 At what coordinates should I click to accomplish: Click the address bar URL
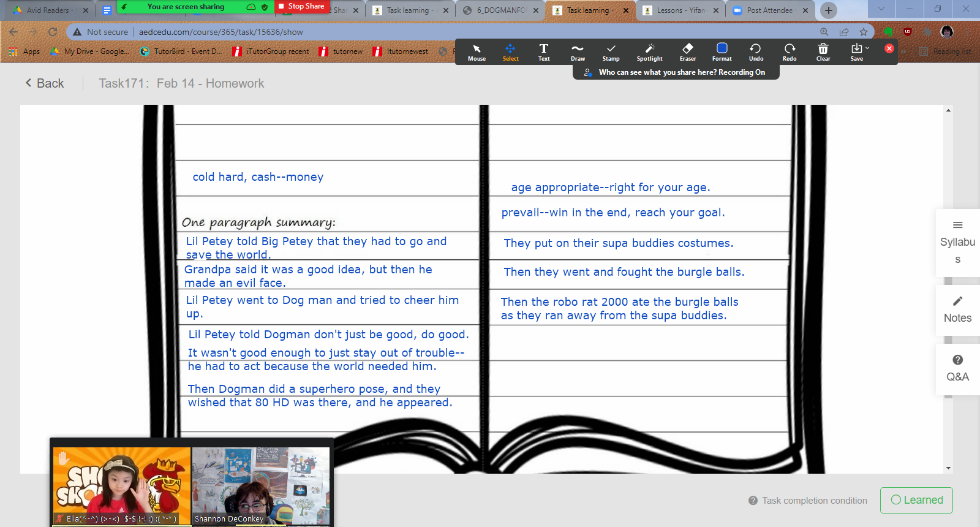tap(221, 32)
